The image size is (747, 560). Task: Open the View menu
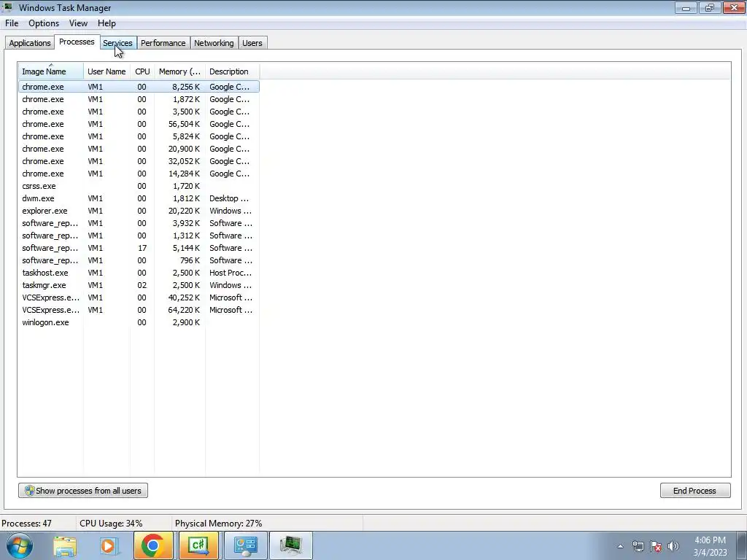[x=78, y=23]
